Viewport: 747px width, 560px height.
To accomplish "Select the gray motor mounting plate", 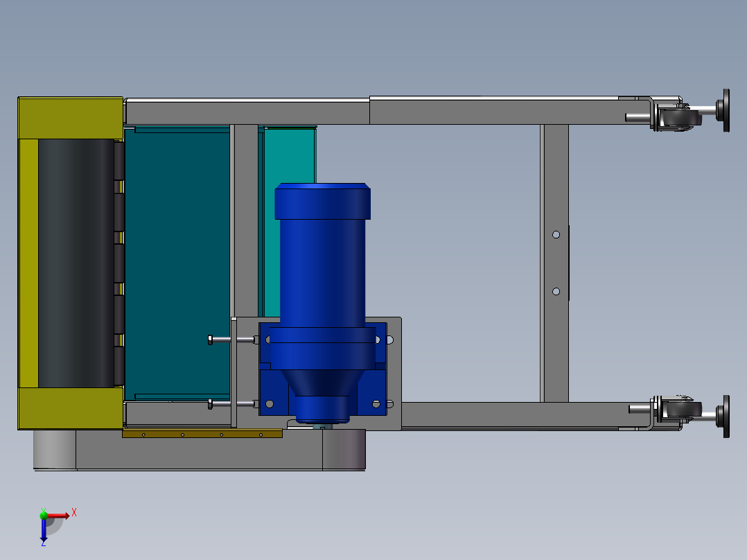I will pyautogui.click(x=394, y=374).
